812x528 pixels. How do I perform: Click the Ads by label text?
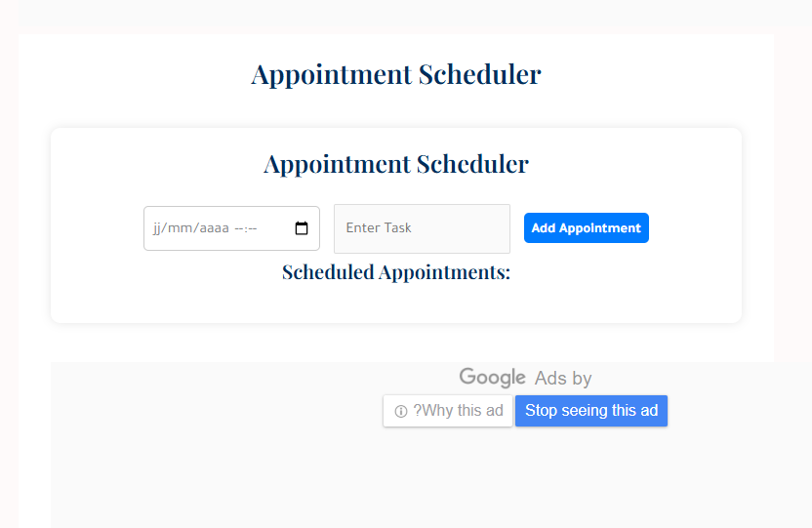point(563,379)
